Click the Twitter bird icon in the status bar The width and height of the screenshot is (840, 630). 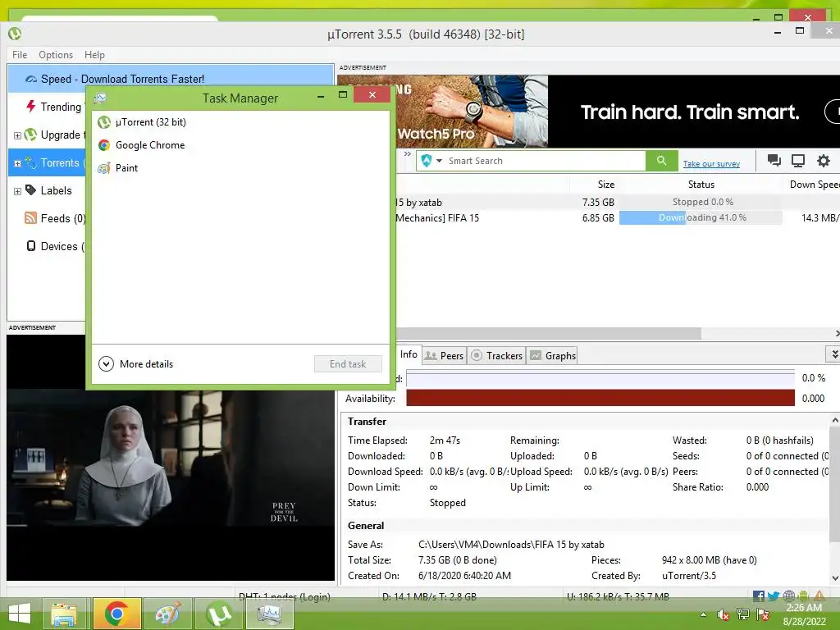[x=773, y=596]
